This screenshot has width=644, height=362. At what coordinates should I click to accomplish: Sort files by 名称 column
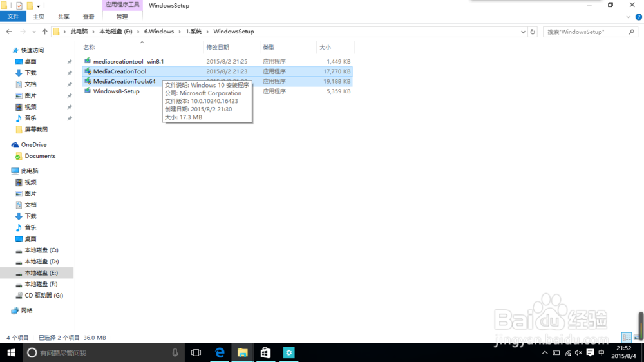click(89, 48)
